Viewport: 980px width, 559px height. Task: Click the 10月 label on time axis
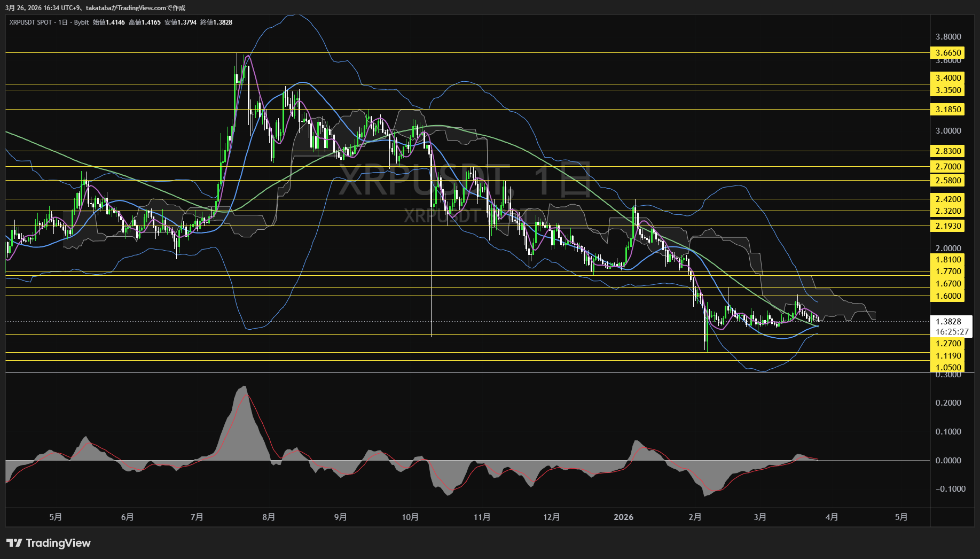(410, 517)
